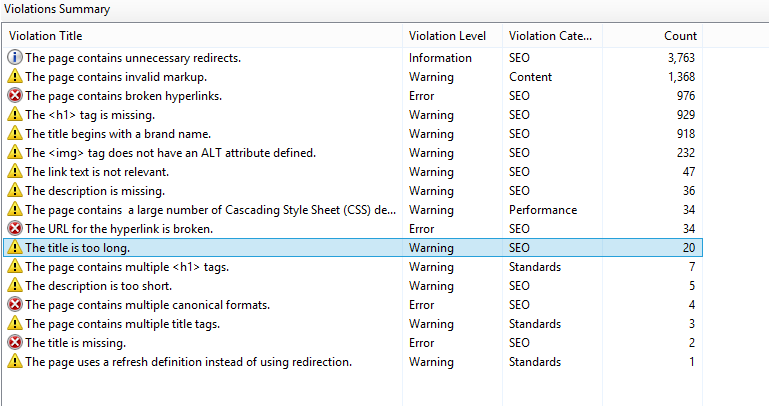Click the information icon beside unnecessary redirects
Image resolution: width=769 pixels, height=406 pixels.
tap(15, 57)
